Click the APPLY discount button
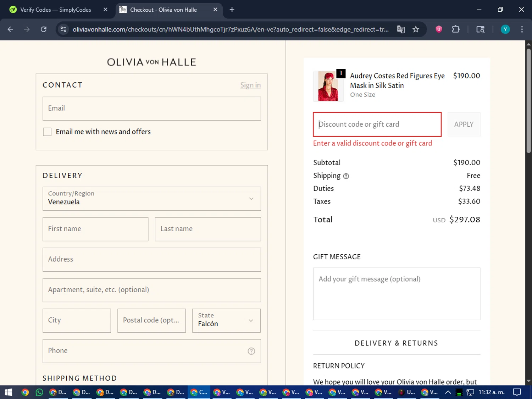The image size is (532, 399). click(x=464, y=124)
